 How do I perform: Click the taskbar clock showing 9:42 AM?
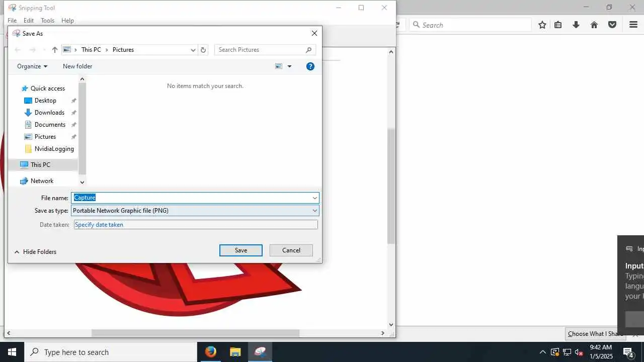point(601,352)
